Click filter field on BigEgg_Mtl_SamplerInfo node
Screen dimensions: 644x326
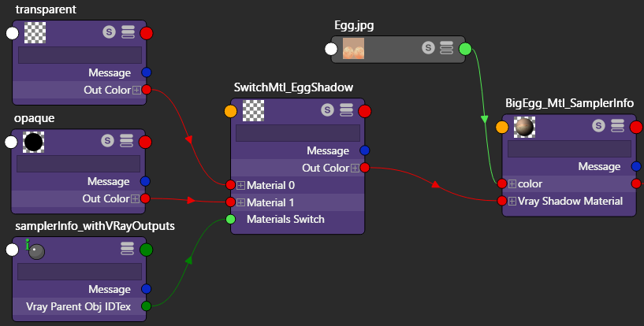(x=569, y=149)
